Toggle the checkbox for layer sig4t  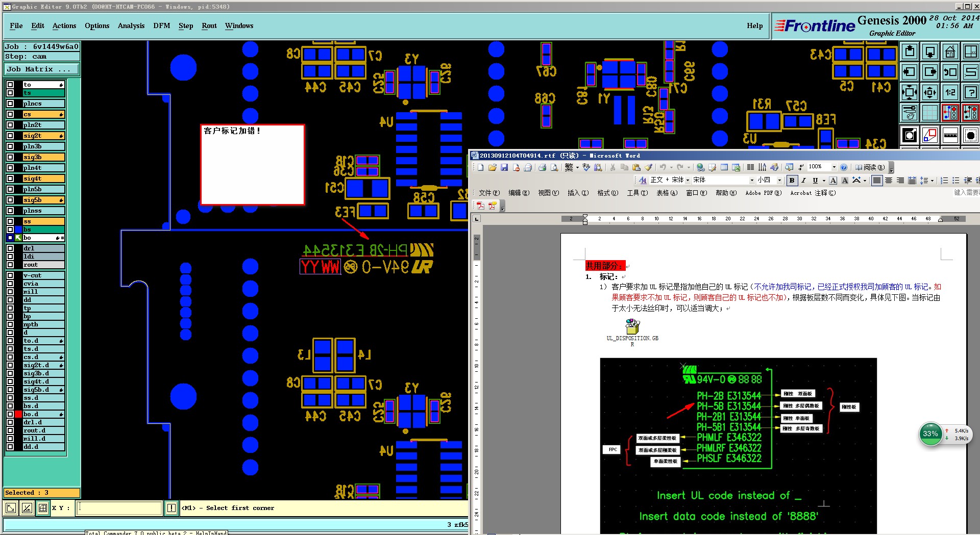click(10, 179)
